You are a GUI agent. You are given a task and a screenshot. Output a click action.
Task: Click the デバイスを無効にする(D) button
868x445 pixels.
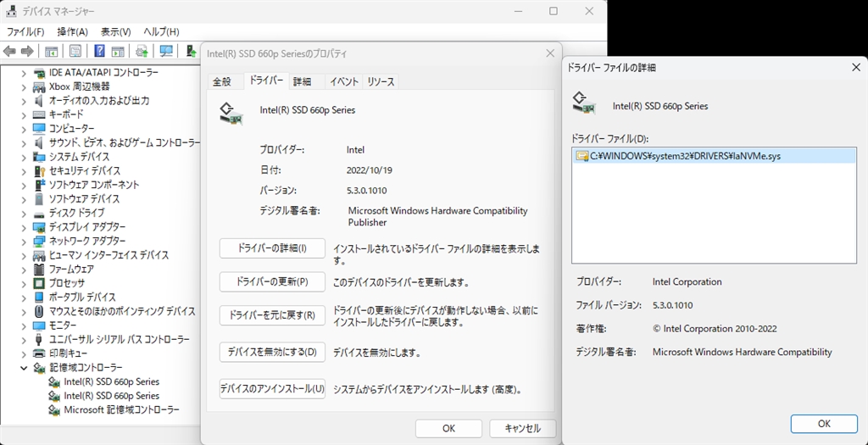(x=272, y=352)
